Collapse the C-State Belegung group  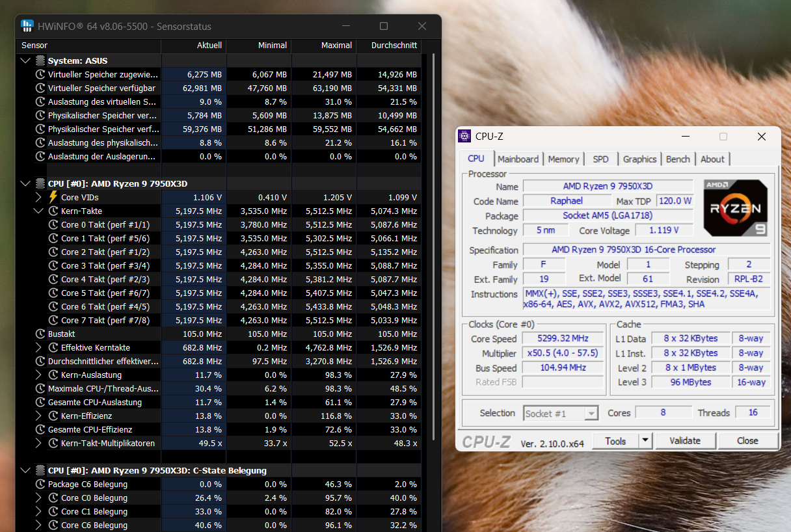click(25, 470)
